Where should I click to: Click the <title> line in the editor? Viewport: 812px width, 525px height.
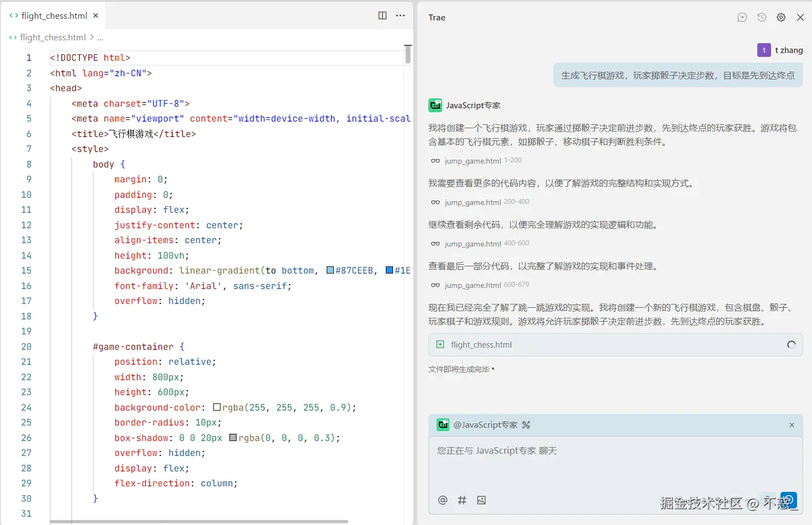point(133,134)
